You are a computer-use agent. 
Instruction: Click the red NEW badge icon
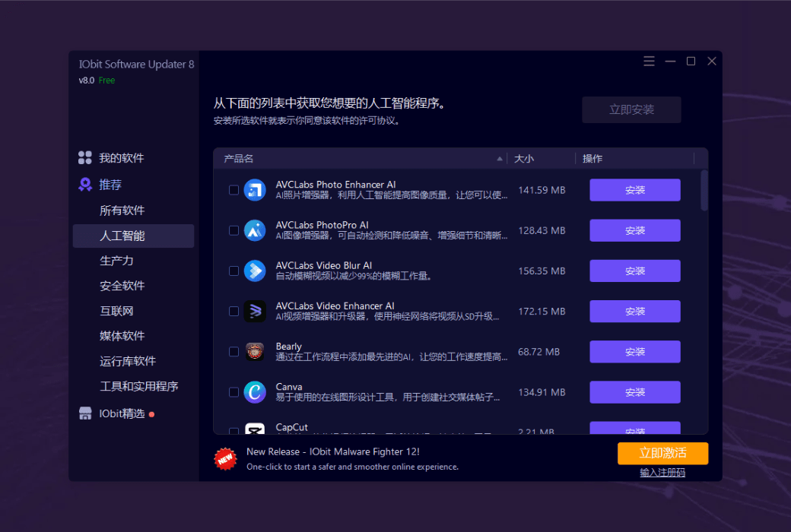pos(225,459)
